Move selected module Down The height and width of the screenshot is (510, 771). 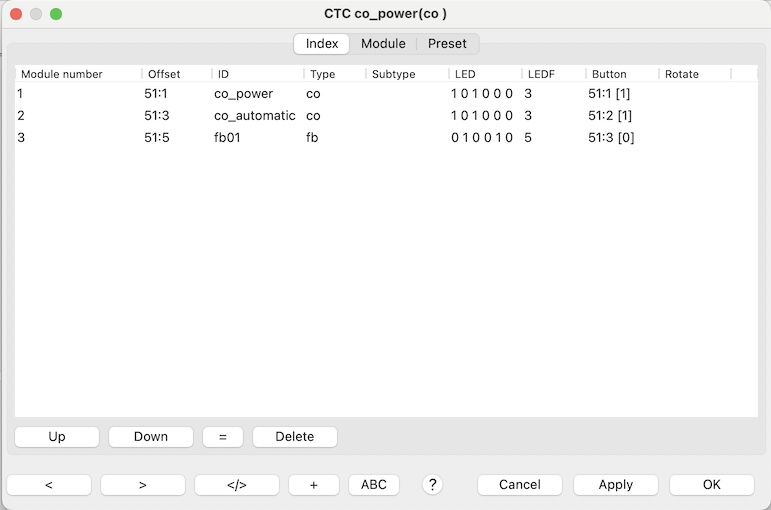tap(151, 436)
